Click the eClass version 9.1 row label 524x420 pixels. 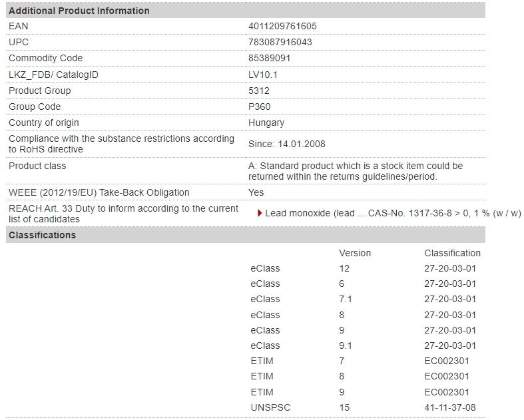pos(265,345)
